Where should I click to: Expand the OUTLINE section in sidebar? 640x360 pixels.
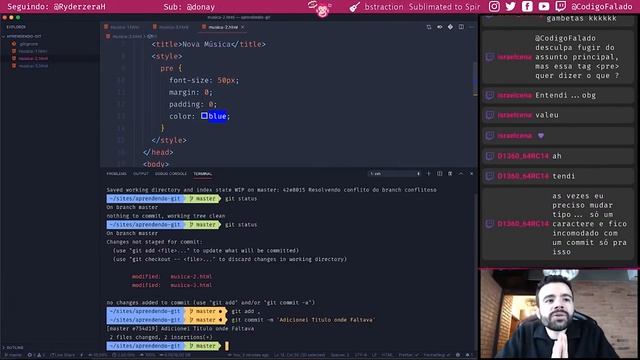click(13, 348)
